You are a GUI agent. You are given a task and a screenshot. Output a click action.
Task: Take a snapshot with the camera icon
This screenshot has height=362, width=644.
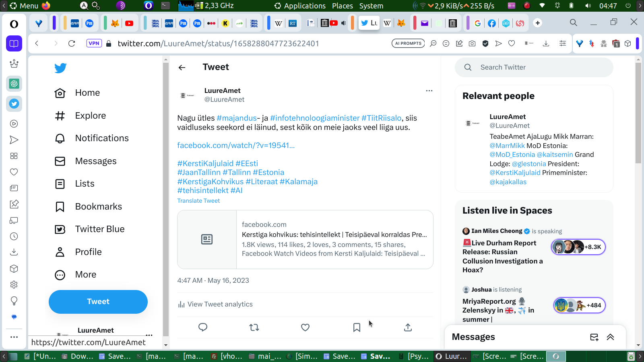472,43
